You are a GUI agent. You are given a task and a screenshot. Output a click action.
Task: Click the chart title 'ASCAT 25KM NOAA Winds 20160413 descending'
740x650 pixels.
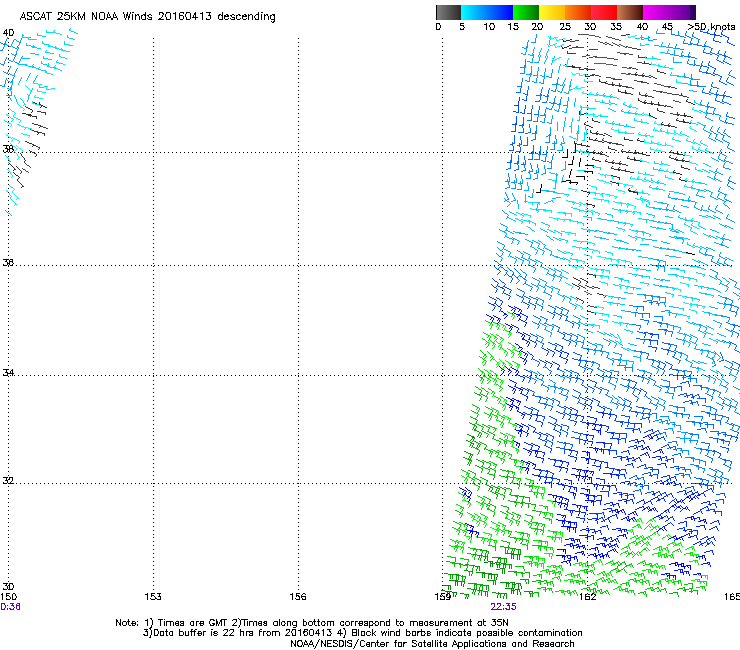[x=147, y=17]
